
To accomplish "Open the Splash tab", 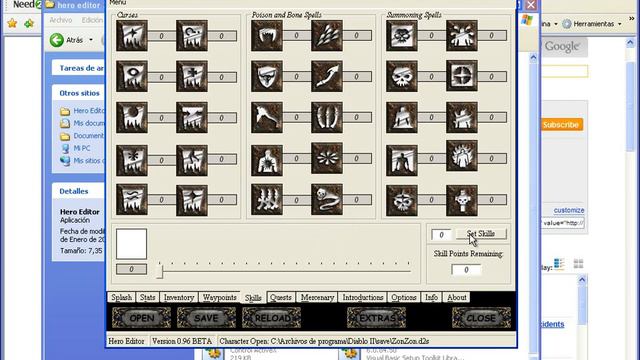I will pos(122,297).
